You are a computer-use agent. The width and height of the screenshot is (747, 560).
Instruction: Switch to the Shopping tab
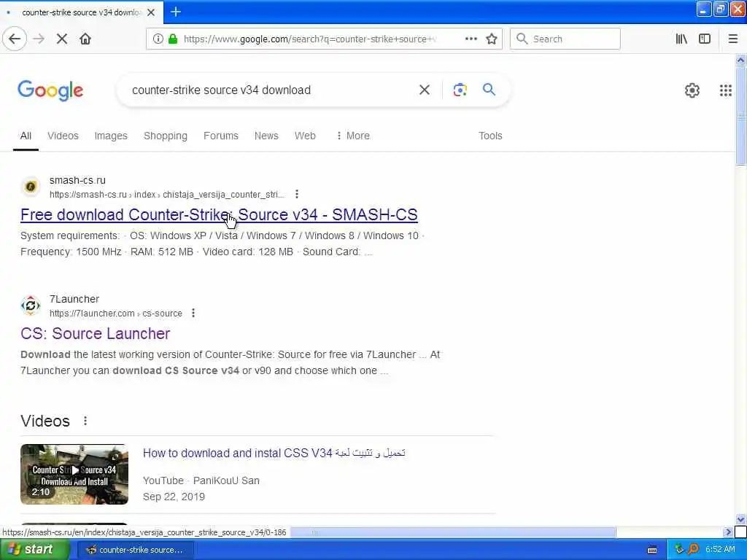(166, 136)
